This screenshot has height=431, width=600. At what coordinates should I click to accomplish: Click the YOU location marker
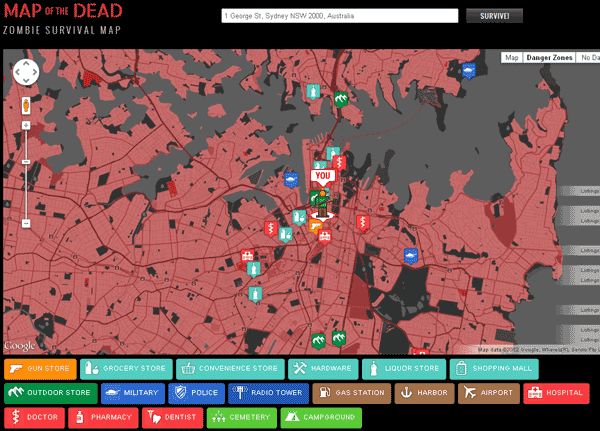pyautogui.click(x=323, y=176)
